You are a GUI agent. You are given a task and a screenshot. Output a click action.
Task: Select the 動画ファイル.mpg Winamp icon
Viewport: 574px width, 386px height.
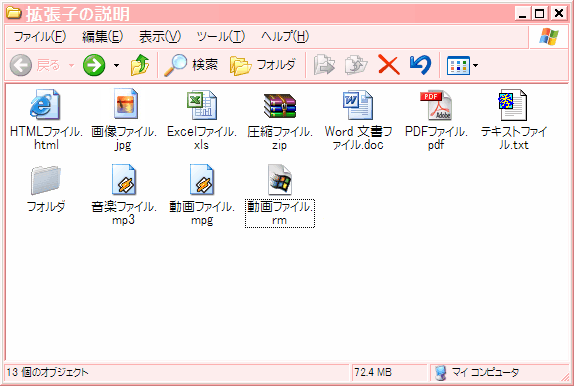[x=202, y=179]
